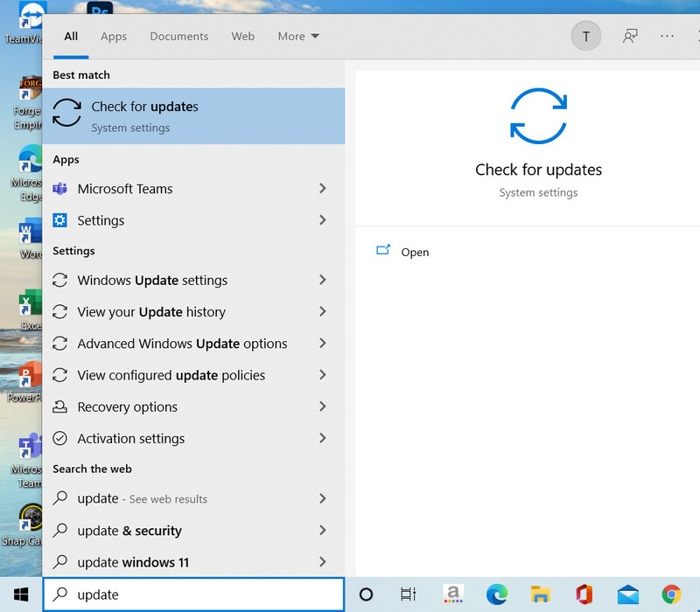
Task: Click the Cortana circle icon in taskbar
Action: click(x=366, y=595)
